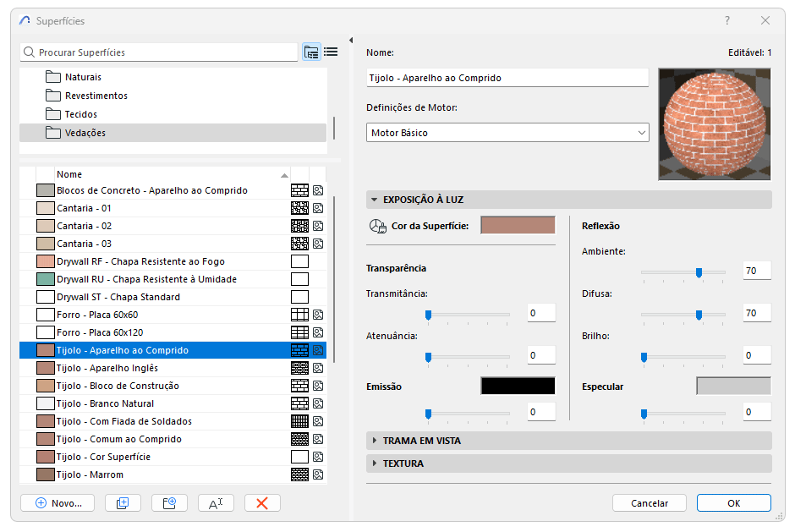Screen dimensions: 795x532
Task: Click the Brilho value field
Action: pyautogui.click(x=757, y=355)
